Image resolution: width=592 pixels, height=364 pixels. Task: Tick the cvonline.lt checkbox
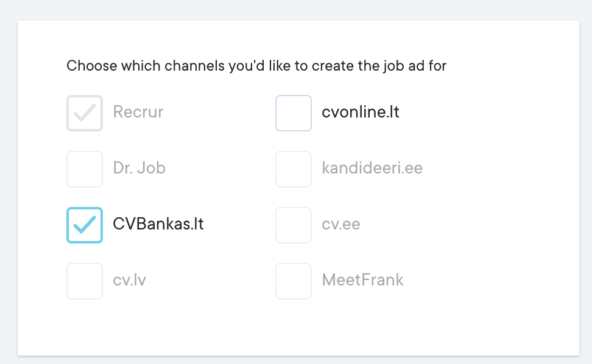[294, 113]
